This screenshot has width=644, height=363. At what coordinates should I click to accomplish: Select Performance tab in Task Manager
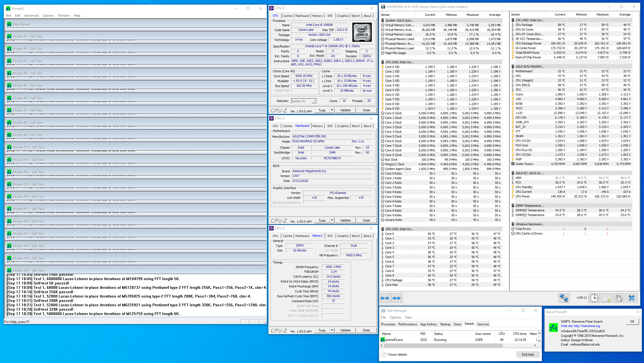point(407,324)
